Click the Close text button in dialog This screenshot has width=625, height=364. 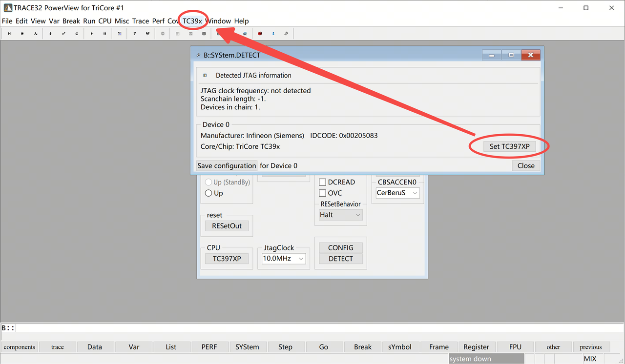click(526, 166)
